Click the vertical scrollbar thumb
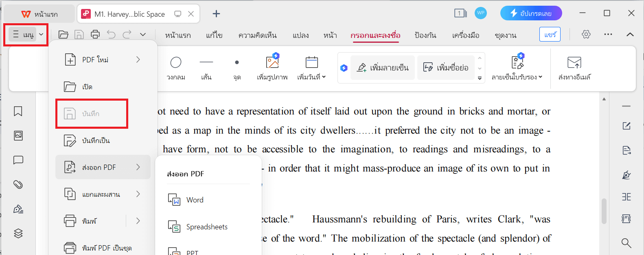Image resolution: width=644 pixels, height=255 pixels. click(604, 211)
